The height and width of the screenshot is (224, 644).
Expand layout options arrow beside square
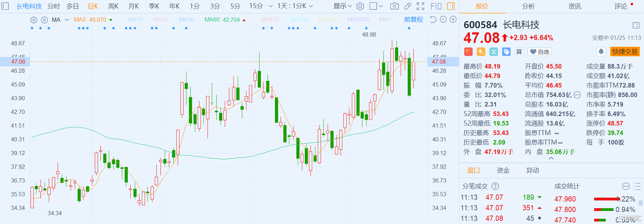(381, 6)
